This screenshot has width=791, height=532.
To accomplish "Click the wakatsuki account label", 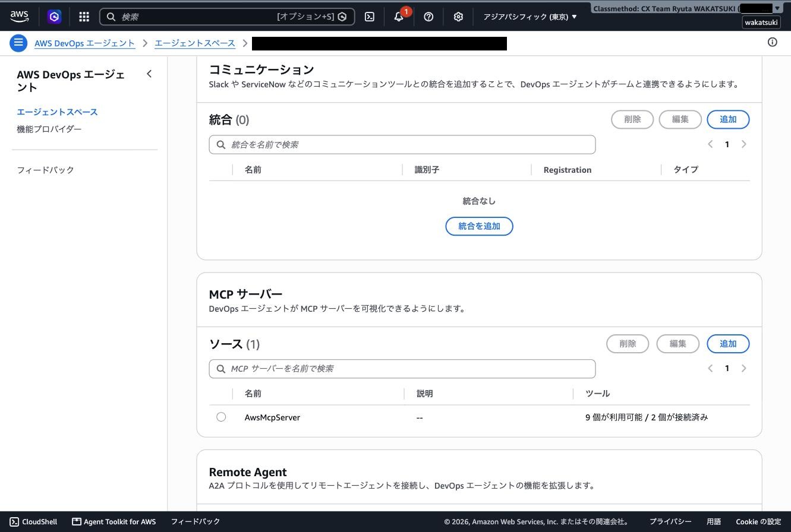I will [761, 23].
